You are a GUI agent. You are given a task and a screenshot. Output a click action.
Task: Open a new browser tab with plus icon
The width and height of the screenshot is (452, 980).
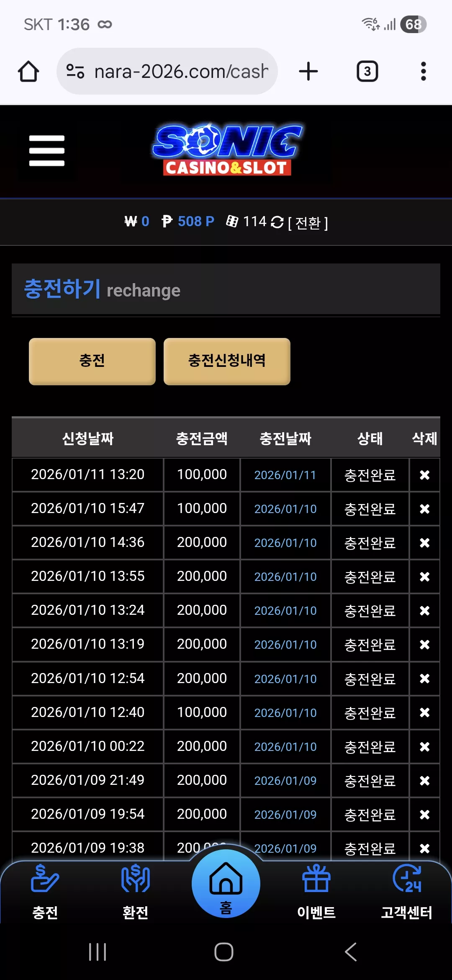click(x=308, y=71)
